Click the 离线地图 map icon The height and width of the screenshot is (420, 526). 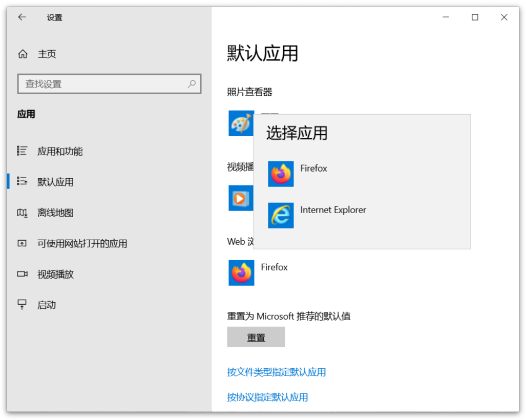23,213
